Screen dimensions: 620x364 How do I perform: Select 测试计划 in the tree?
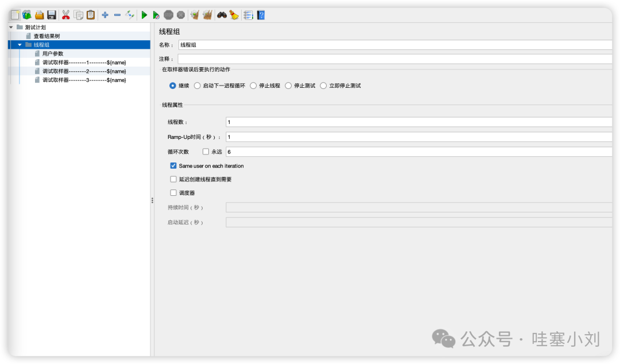click(35, 28)
